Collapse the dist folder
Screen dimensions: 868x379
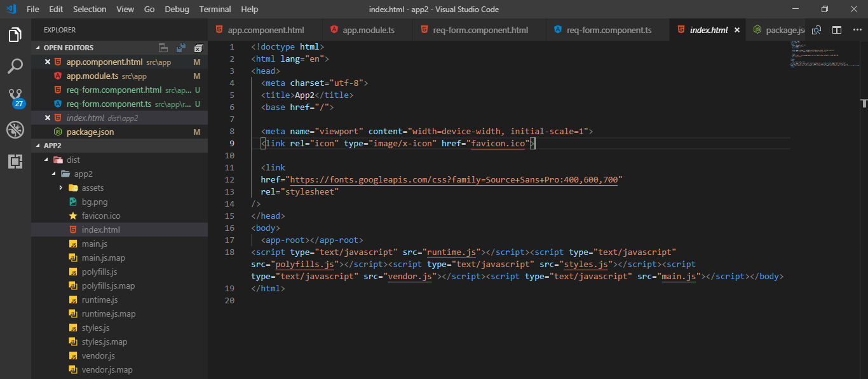(x=46, y=160)
